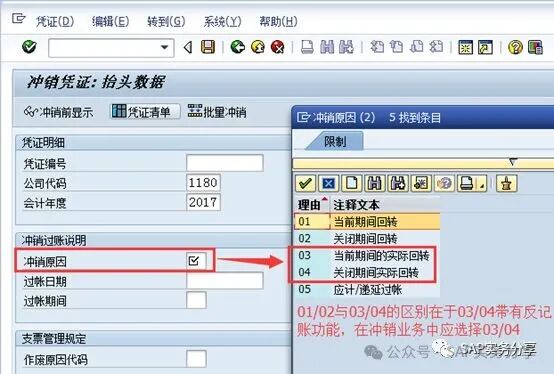The width and height of the screenshot is (554, 374).
Task: Click the yellow Help question mark icon
Action: pos(515,47)
